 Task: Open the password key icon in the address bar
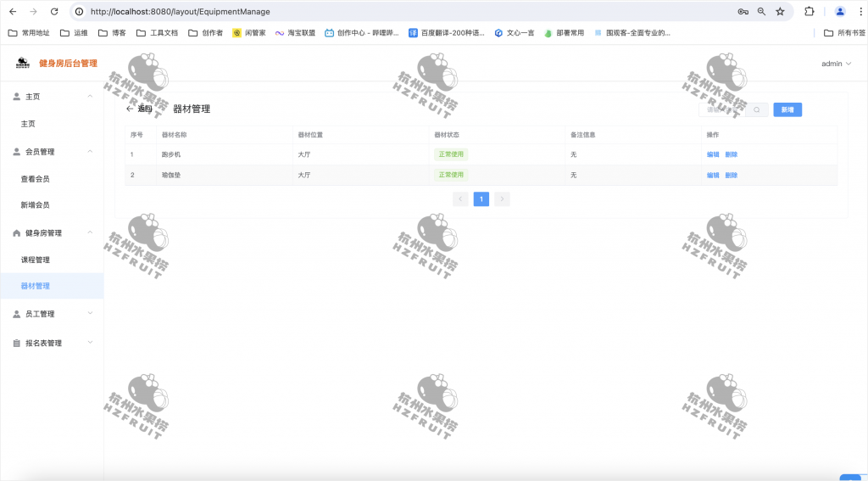point(743,12)
